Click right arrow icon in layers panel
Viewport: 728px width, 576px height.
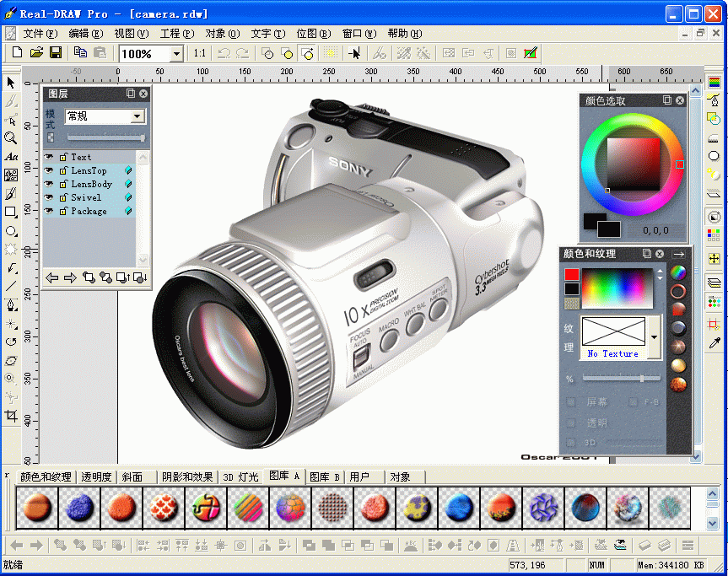[x=70, y=277]
